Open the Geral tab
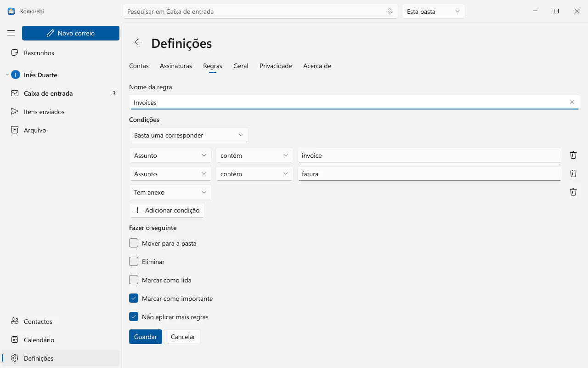The height and width of the screenshot is (368, 588). 241,66
